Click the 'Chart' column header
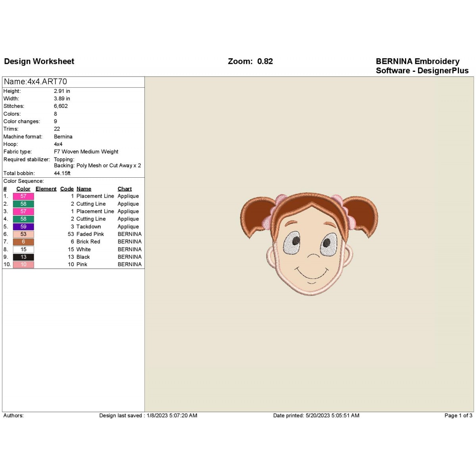This screenshot has height=476, width=476. [125, 189]
